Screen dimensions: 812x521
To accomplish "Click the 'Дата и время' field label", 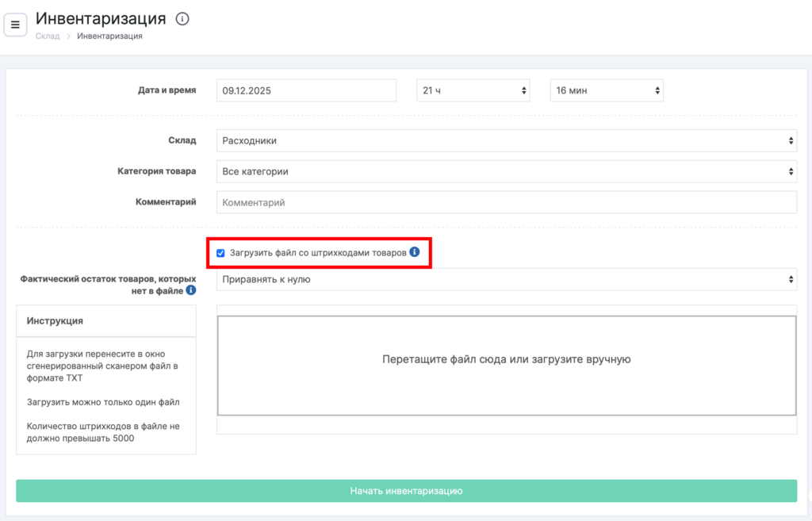I will tap(167, 90).
